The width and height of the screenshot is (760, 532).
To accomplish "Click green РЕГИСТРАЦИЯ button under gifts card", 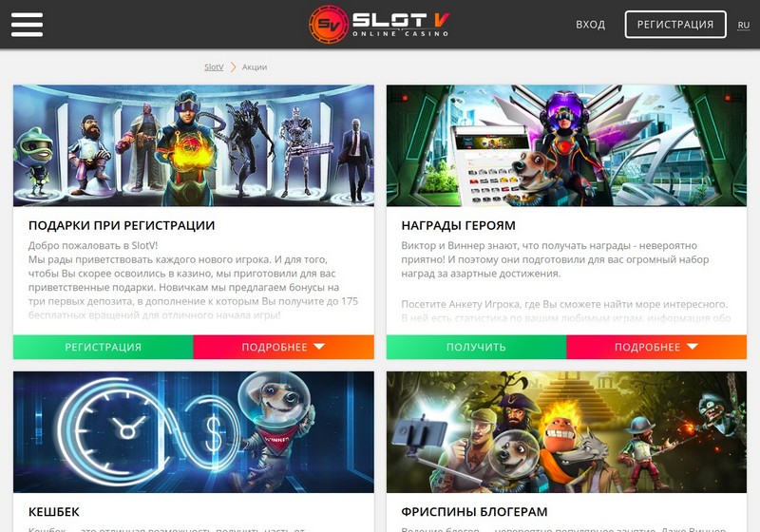I will (x=104, y=347).
